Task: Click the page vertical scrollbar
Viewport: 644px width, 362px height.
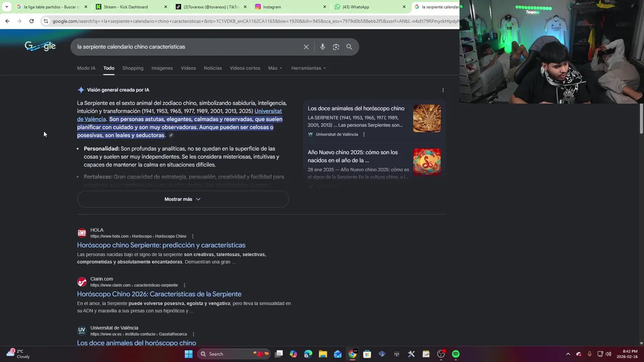Action: 641,118
